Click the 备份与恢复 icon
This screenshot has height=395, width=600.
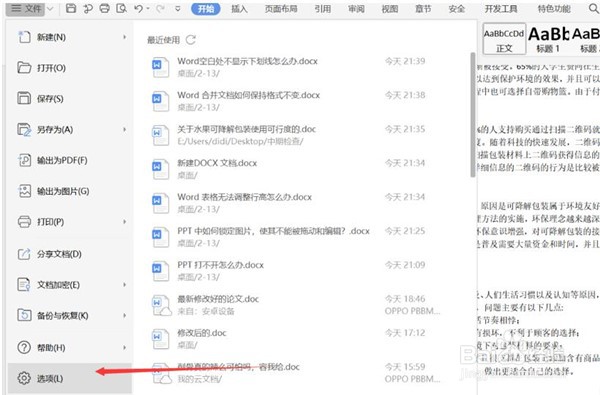[x=24, y=315]
